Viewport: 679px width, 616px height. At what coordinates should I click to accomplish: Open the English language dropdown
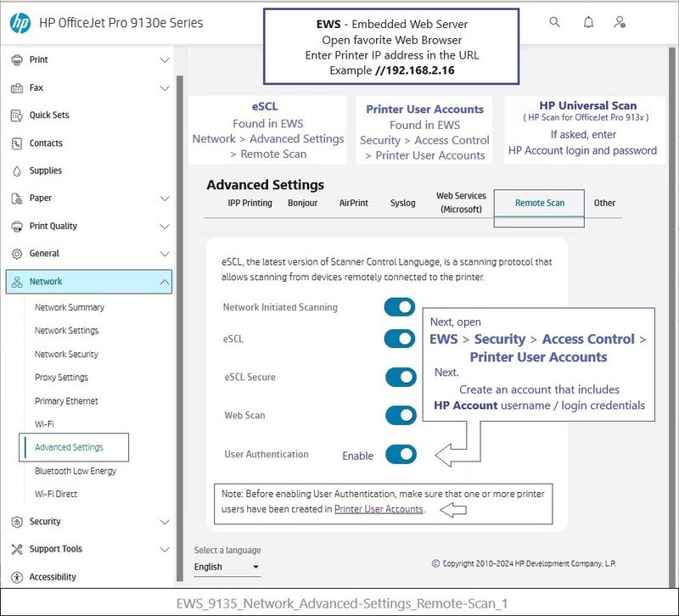pyautogui.click(x=227, y=567)
